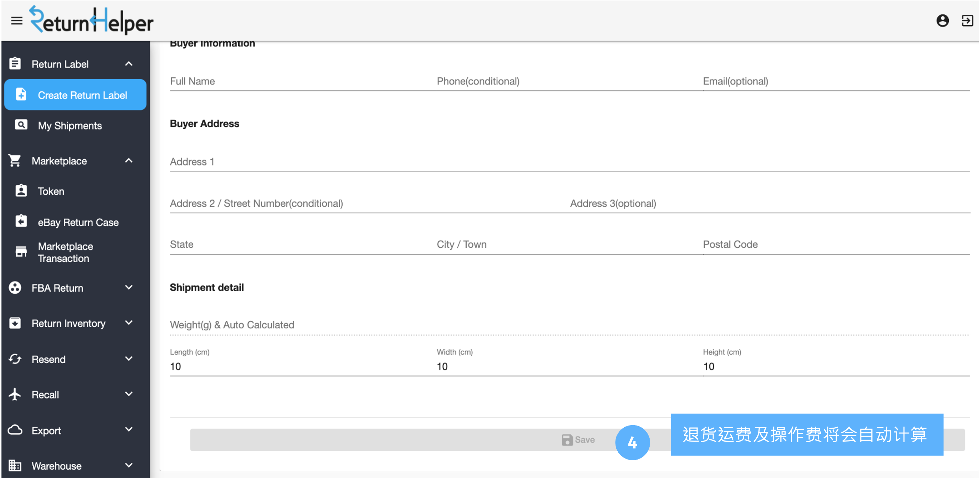The height and width of the screenshot is (478, 980).
Task: Click the logout icon in header
Action: [967, 21]
